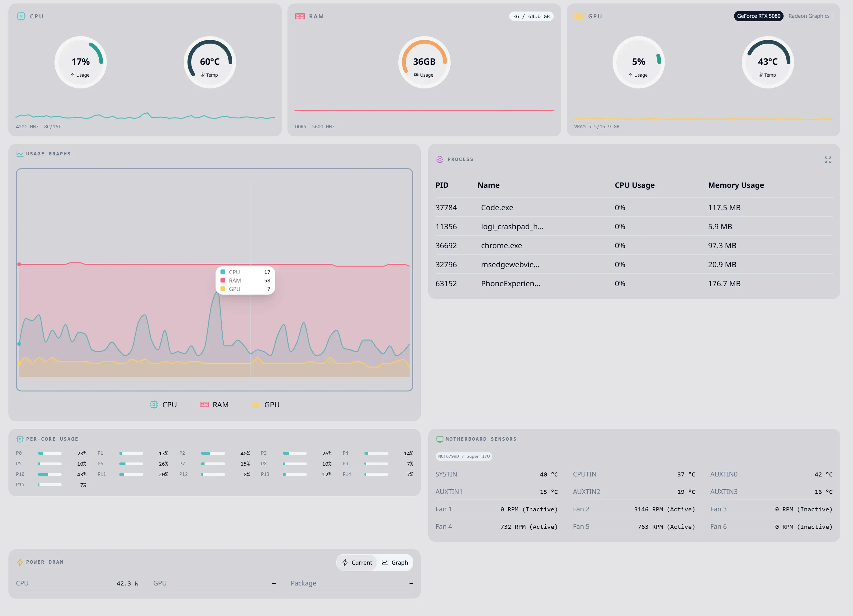
Task: Switch power draw to Graph view
Action: [x=395, y=562]
